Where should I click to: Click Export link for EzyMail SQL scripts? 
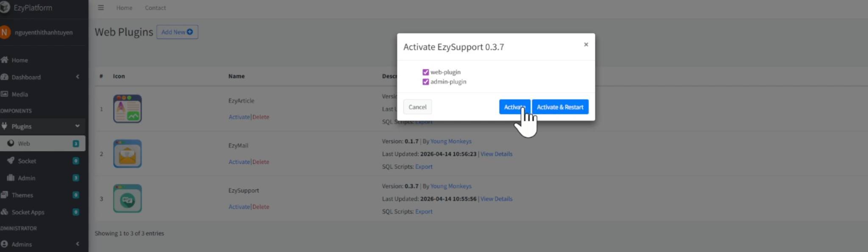coord(424,167)
